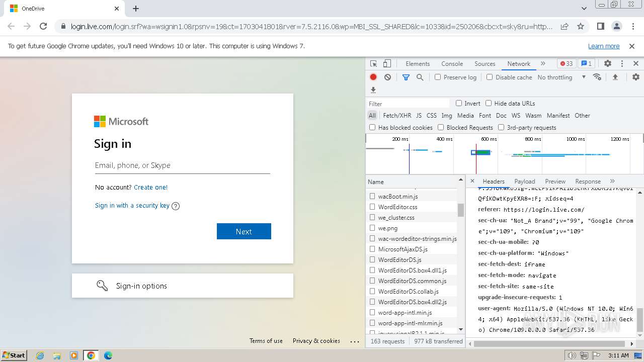The height and width of the screenshot is (362, 644).
Task: Check 3rd-party requests option
Action: 501,127
